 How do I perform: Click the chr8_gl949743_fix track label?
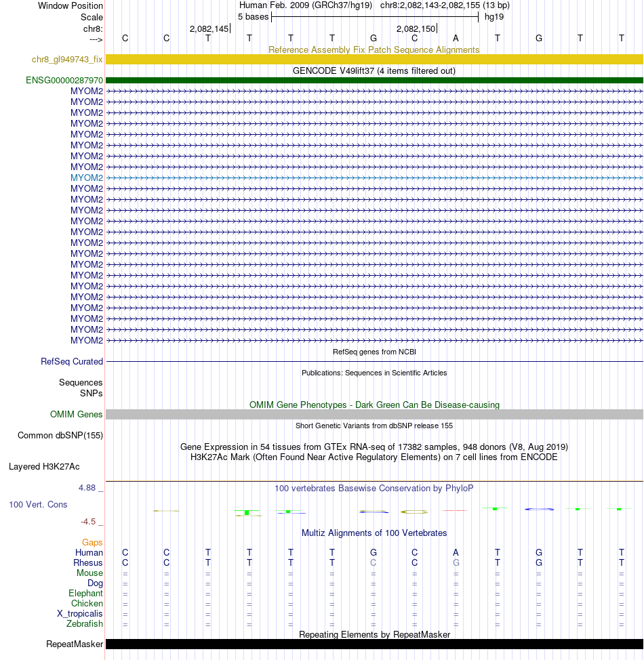coord(67,60)
